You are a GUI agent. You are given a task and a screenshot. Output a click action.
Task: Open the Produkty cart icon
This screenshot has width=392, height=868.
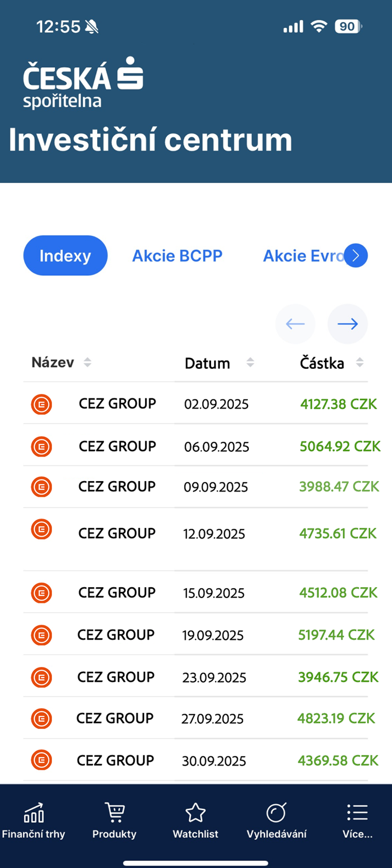114,813
